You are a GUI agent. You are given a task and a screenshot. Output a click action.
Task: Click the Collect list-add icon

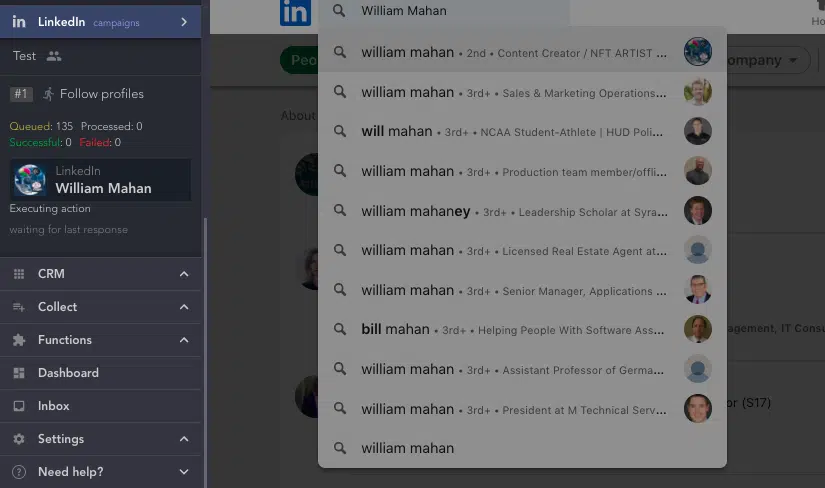(x=19, y=307)
